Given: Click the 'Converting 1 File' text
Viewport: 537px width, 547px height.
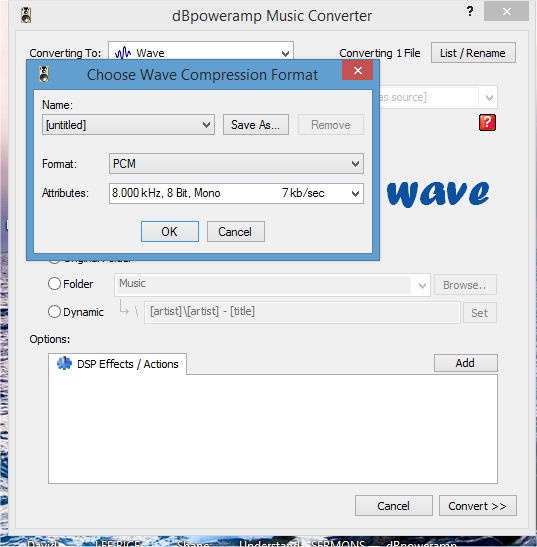Looking at the screenshot, I should coord(380,53).
